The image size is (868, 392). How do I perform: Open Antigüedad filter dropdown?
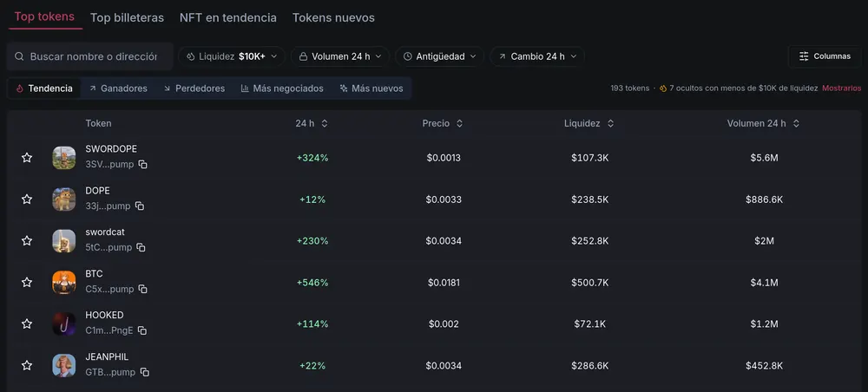pos(439,56)
